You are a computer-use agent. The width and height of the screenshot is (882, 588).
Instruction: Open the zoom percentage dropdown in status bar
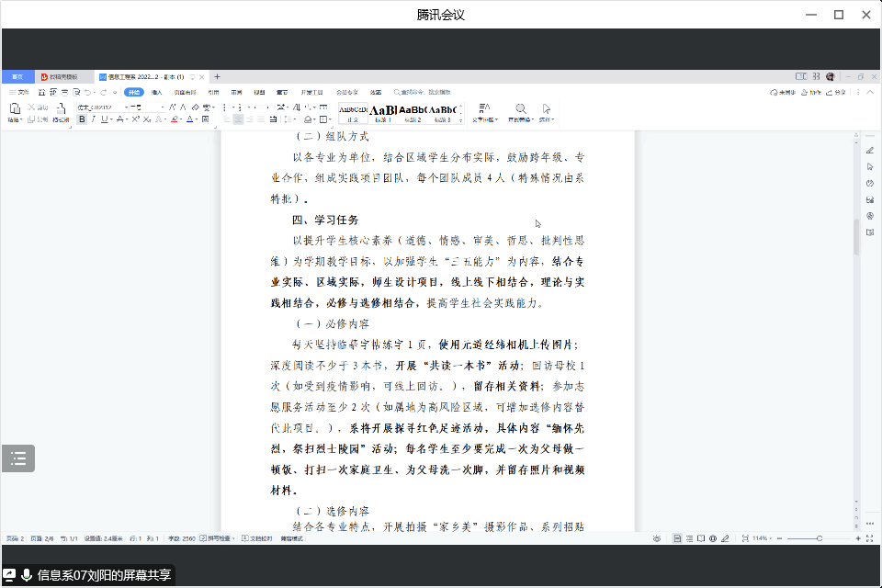[x=759, y=537]
